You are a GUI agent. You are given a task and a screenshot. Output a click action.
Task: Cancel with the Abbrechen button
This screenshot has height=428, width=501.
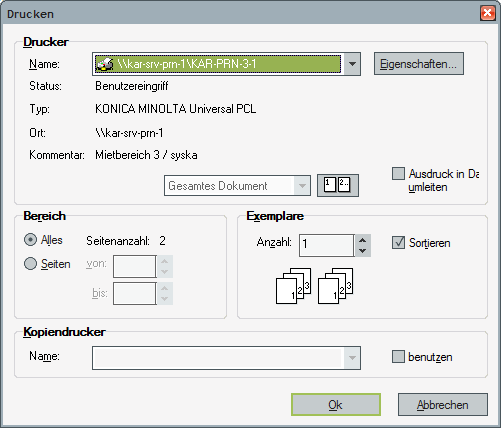pos(443,405)
